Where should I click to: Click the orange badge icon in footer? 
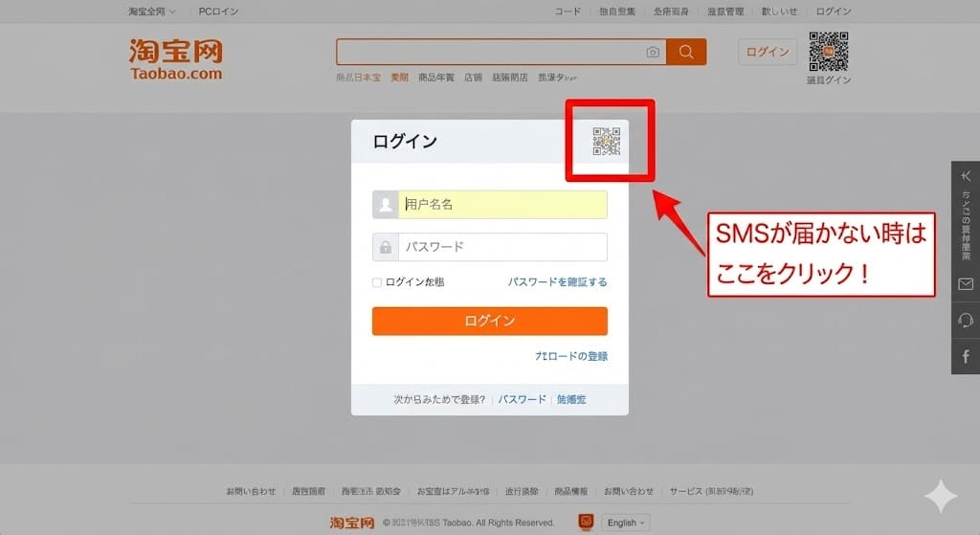pyautogui.click(x=586, y=522)
